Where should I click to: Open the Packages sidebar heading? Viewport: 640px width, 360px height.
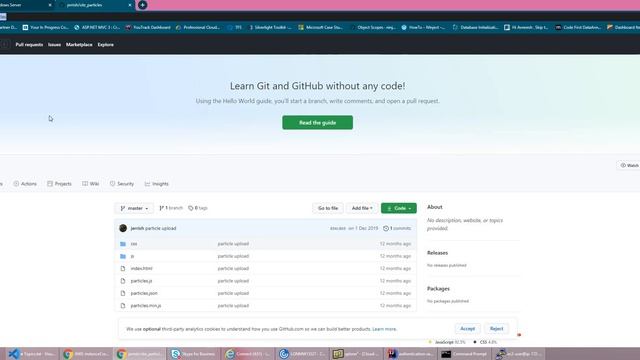pos(438,289)
